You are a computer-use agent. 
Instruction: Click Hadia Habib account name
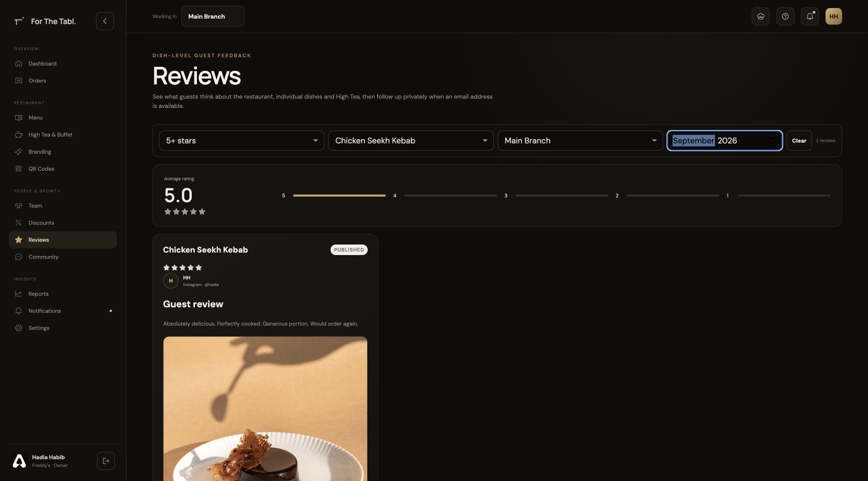48,457
